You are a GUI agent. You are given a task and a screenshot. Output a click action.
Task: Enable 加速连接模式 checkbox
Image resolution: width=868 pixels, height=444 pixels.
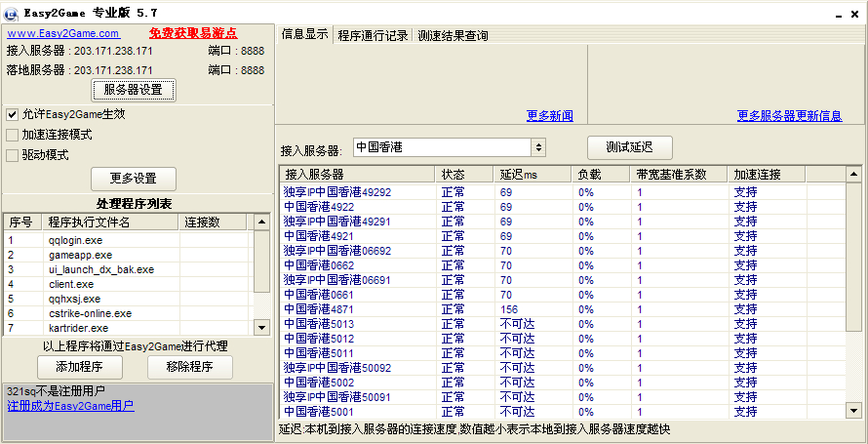point(12,135)
